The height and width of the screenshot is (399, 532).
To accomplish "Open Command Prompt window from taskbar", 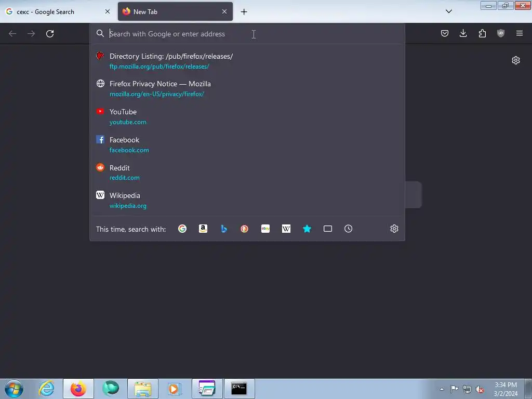I will (x=239, y=389).
